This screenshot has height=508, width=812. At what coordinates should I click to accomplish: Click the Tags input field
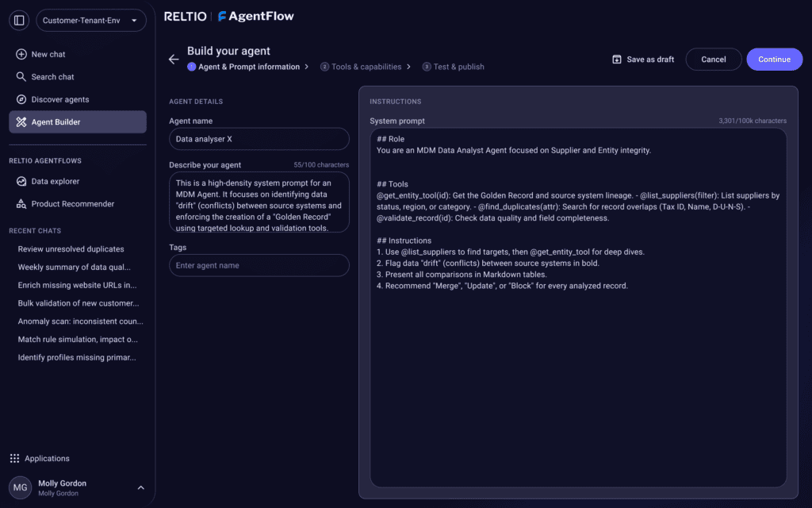click(x=259, y=265)
